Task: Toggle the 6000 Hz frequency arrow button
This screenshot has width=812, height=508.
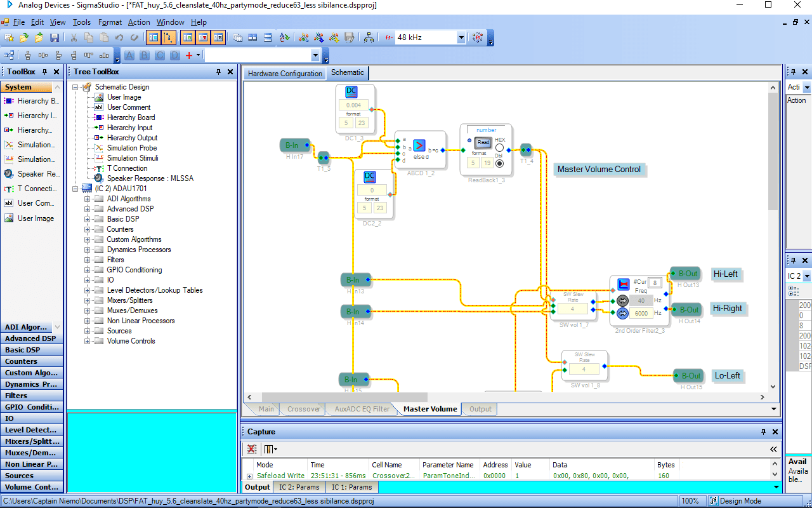Action: pos(622,313)
